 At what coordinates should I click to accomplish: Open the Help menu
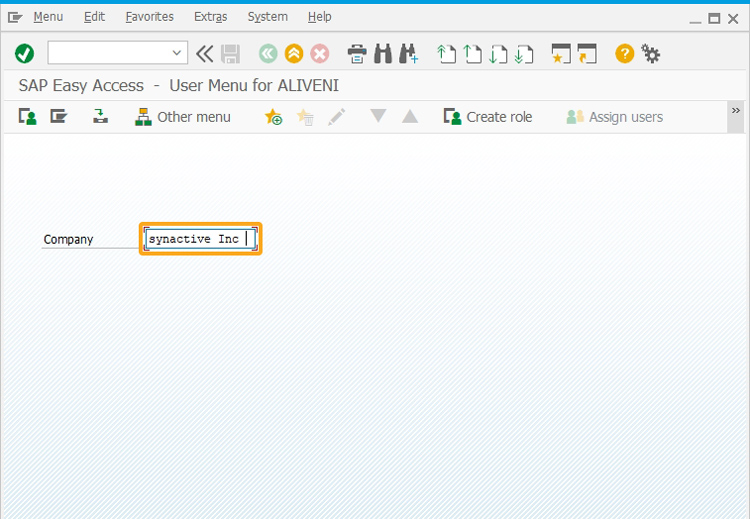[x=320, y=17]
